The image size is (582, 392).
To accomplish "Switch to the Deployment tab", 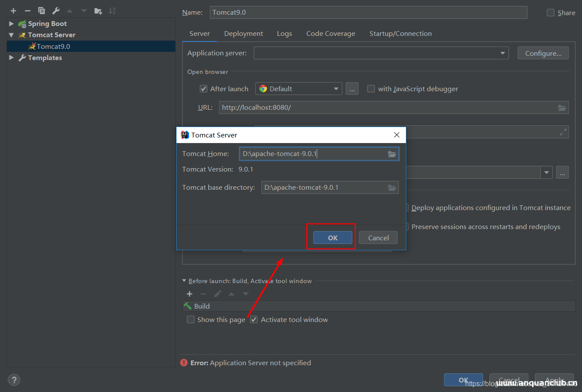I will point(243,34).
